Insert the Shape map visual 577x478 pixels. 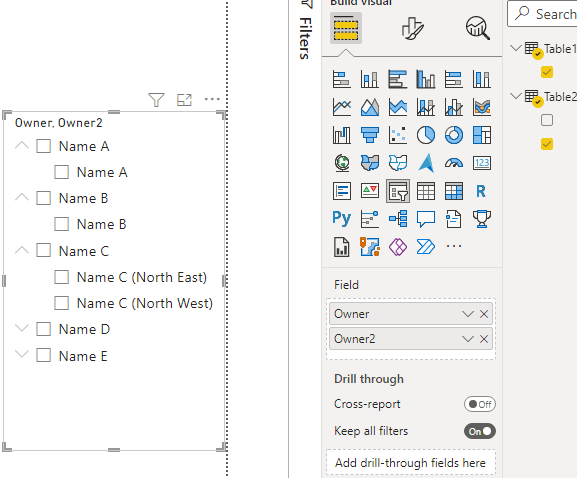coord(398,163)
